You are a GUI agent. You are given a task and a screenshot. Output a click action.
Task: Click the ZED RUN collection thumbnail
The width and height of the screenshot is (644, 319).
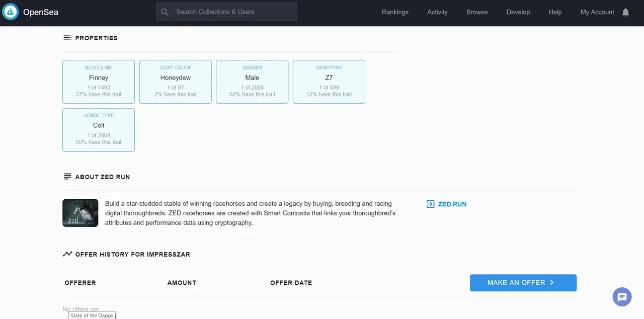(80, 213)
